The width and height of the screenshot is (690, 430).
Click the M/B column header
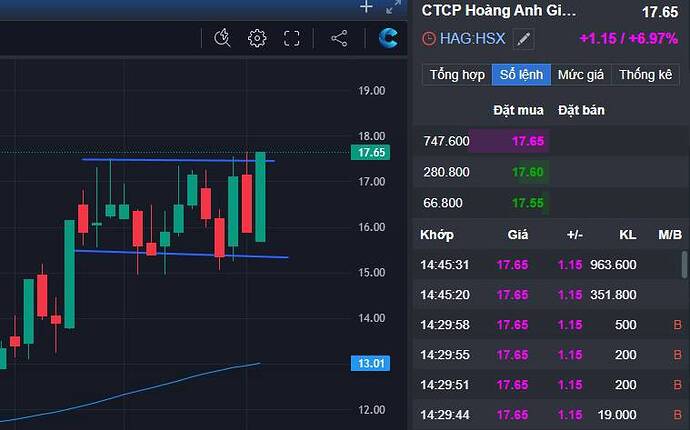tap(670, 235)
